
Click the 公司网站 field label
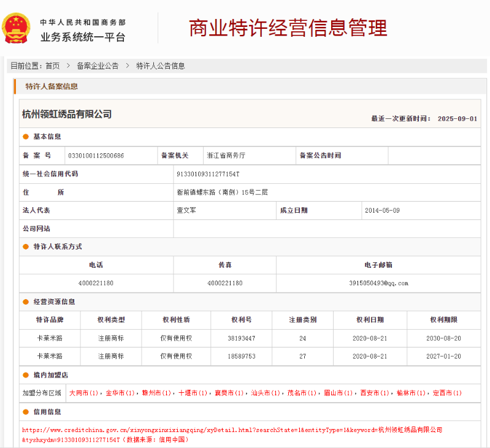point(36,229)
